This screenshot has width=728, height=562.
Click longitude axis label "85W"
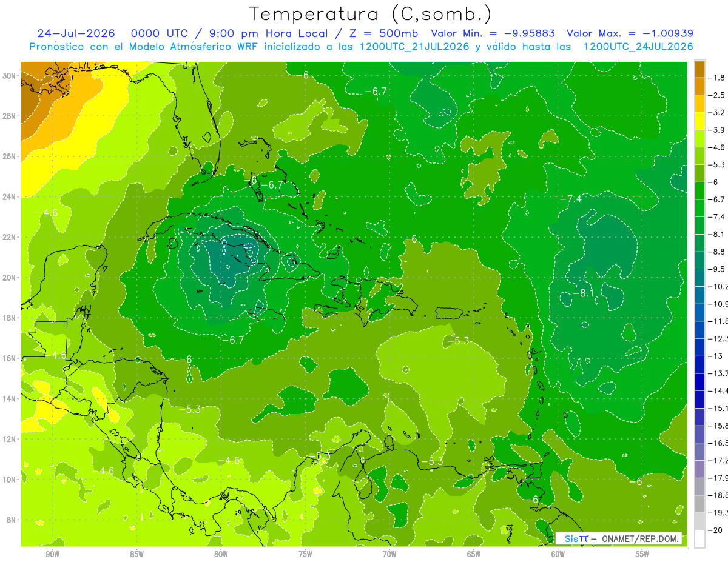coord(136,555)
